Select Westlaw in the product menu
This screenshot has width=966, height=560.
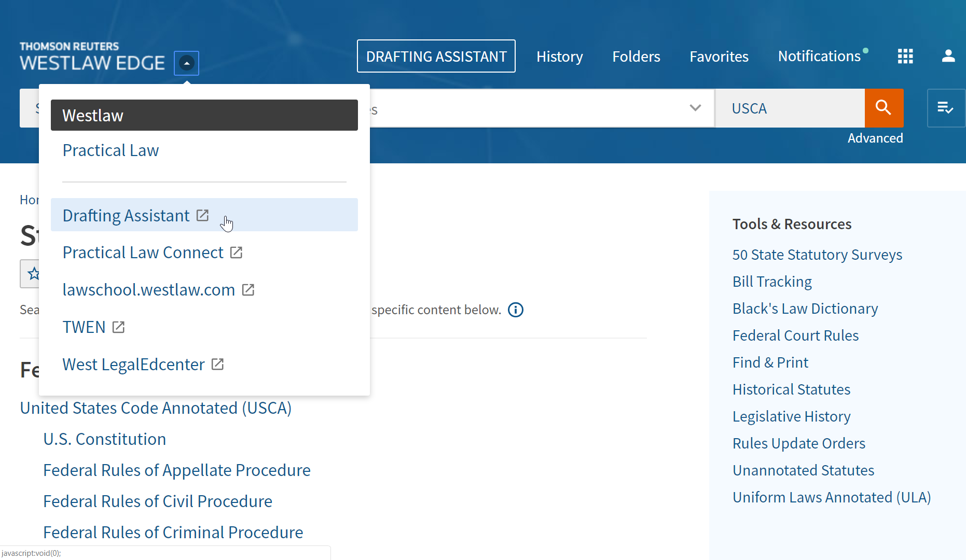(204, 115)
